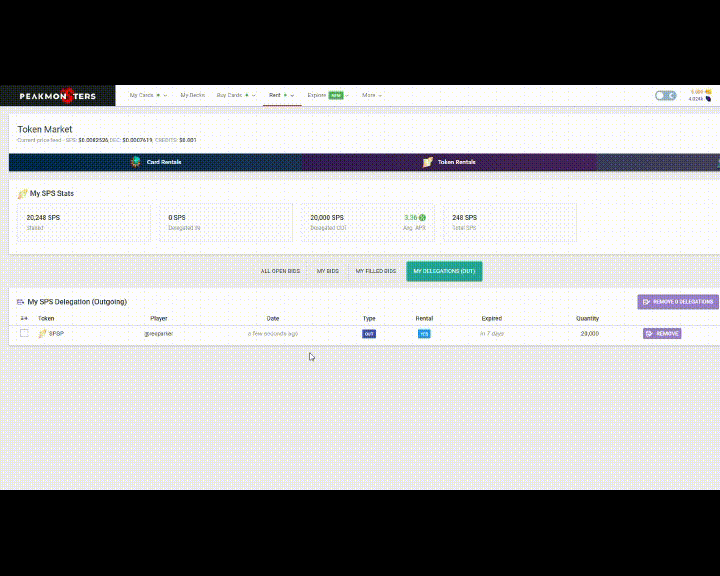Expand the Buy Cards menu
The width and height of the screenshot is (720, 576).
pos(236,95)
